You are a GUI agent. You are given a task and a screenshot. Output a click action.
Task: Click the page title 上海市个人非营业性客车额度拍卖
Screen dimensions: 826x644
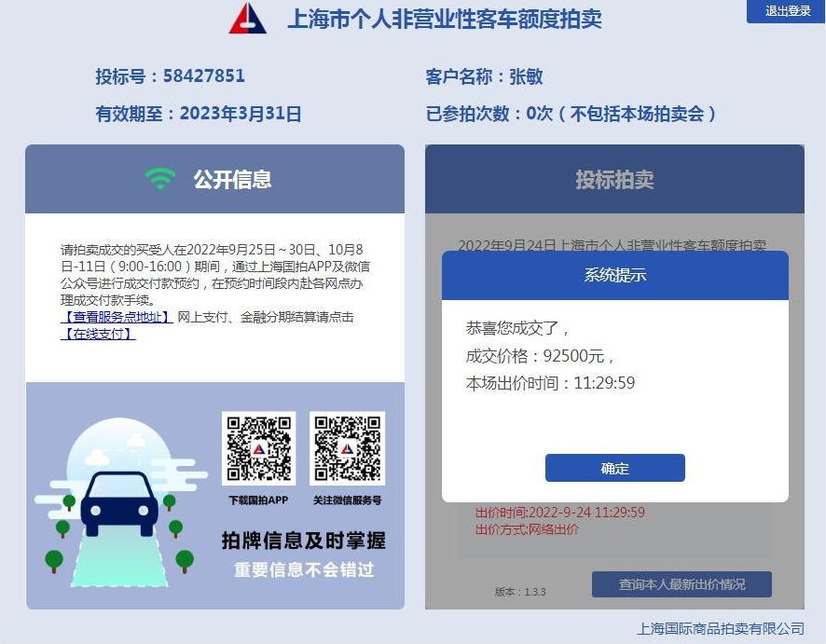pyautogui.click(x=445, y=19)
